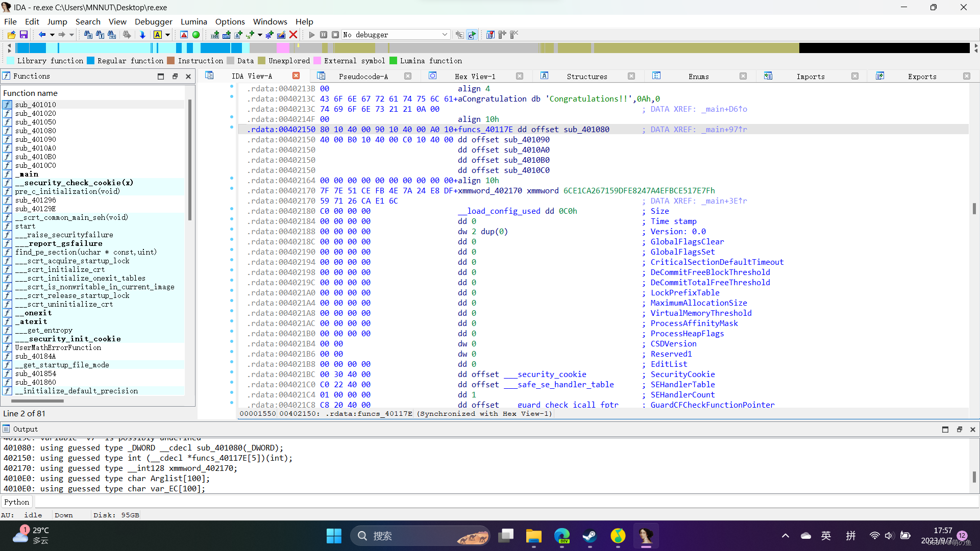Open the Windows search bar in taskbar

point(419,536)
